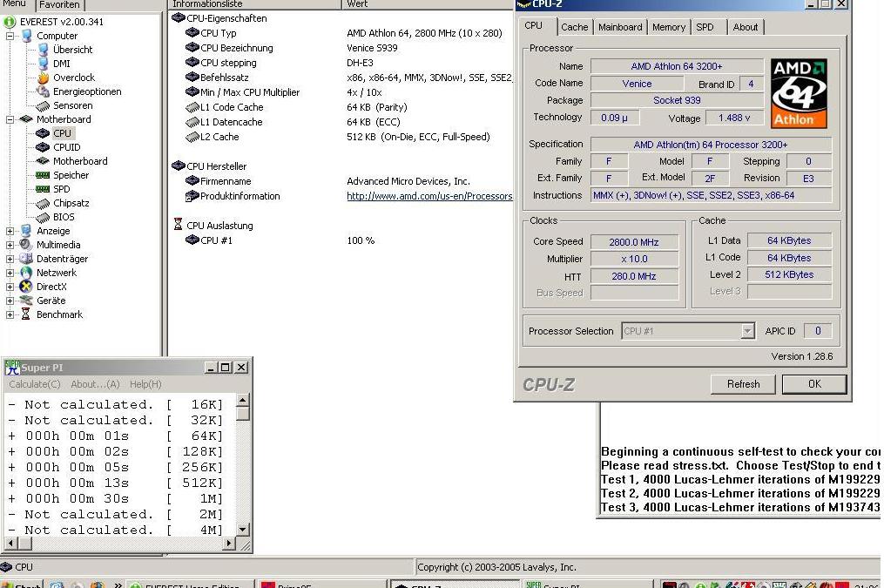Select the Anzeige monitor icon
The height and width of the screenshot is (588, 884).
(x=26, y=231)
